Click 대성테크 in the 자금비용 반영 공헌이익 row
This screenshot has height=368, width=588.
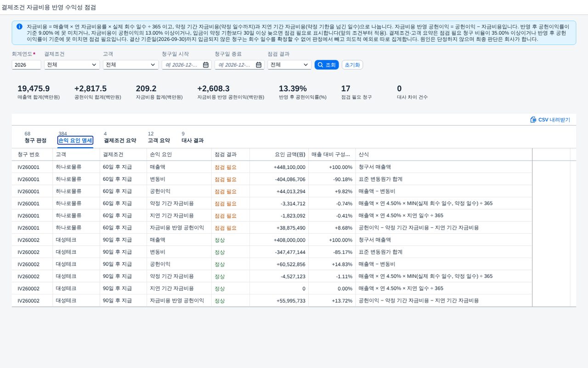66,300
